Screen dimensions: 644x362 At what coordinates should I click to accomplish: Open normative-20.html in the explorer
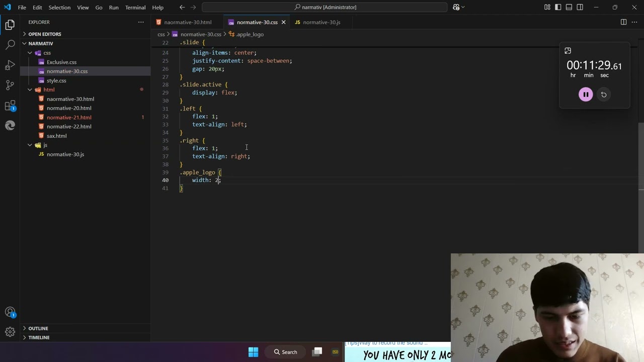69,108
